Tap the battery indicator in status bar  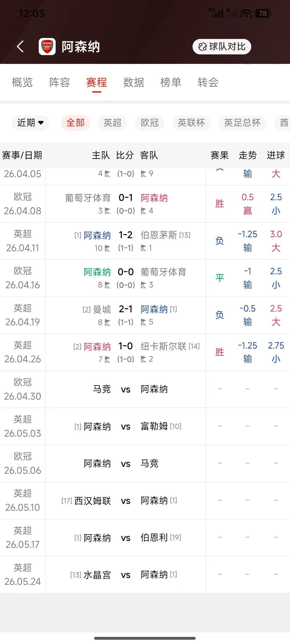[x=262, y=13]
